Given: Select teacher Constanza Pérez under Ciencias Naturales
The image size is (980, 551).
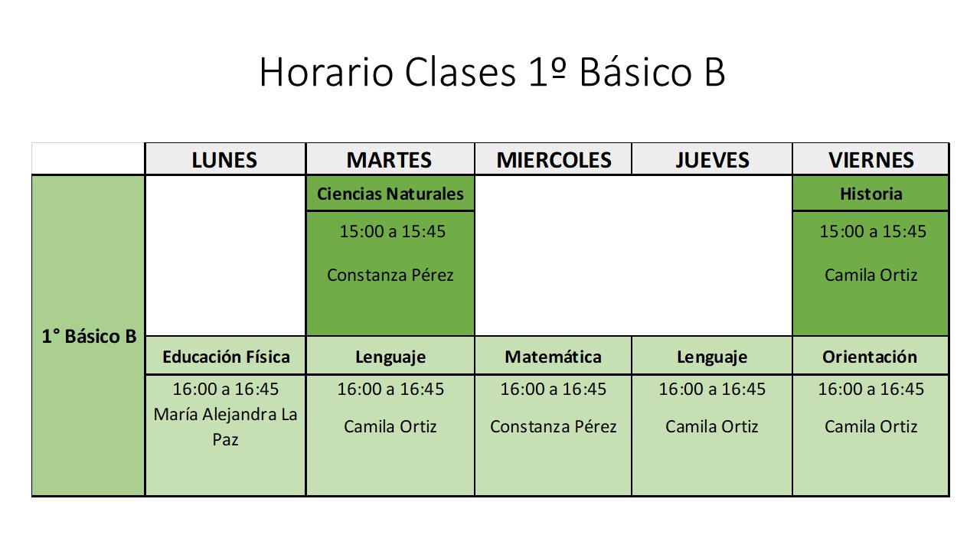Looking at the screenshot, I should pos(390,275).
